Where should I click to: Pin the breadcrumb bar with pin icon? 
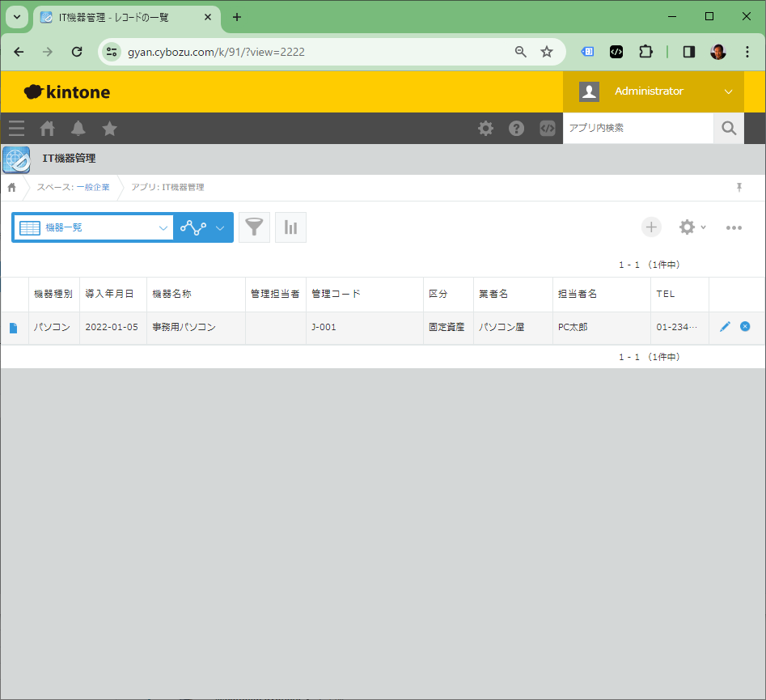[x=739, y=187]
